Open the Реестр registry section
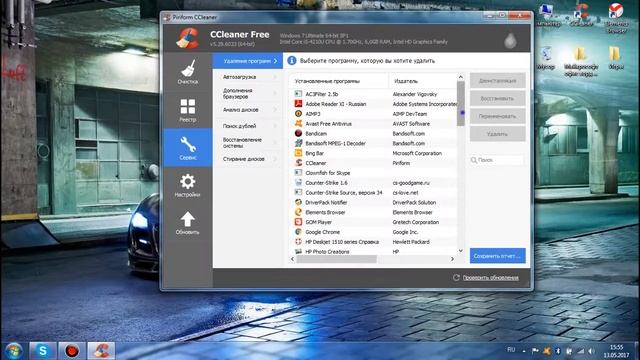The width and height of the screenshot is (640, 360). pyautogui.click(x=188, y=109)
